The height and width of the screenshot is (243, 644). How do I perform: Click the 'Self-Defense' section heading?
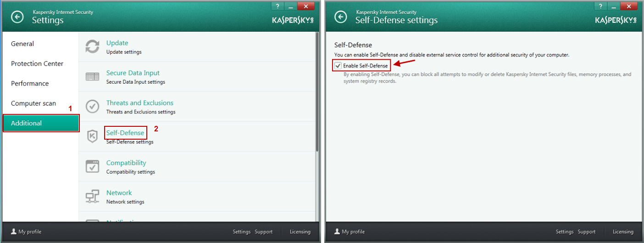pyautogui.click(x=353, y=45)
